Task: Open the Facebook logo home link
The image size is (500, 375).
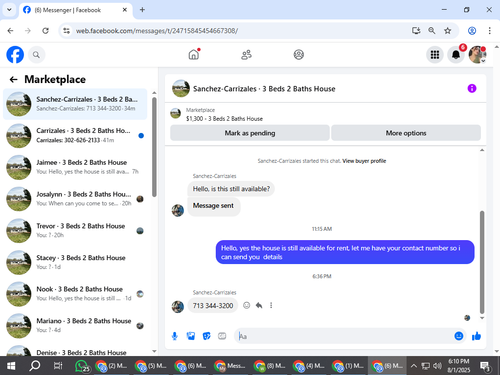Action: tap(15, 55)
